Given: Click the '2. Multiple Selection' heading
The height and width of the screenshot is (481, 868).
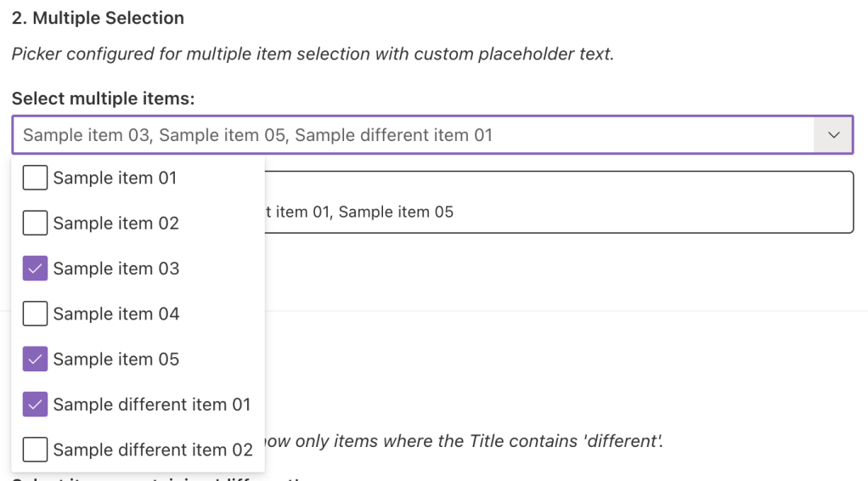Looking at the screenshot, I should (x=98, y=18).
